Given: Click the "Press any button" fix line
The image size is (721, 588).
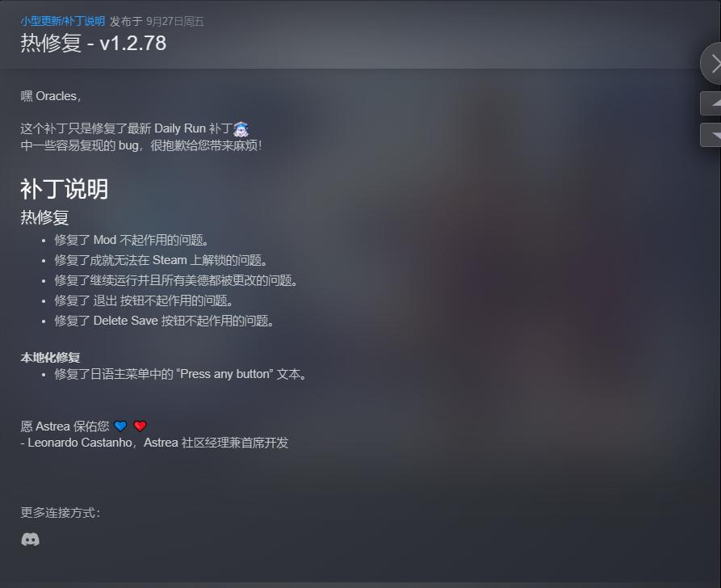Looking at the screenshot, I should coord(180,374).
